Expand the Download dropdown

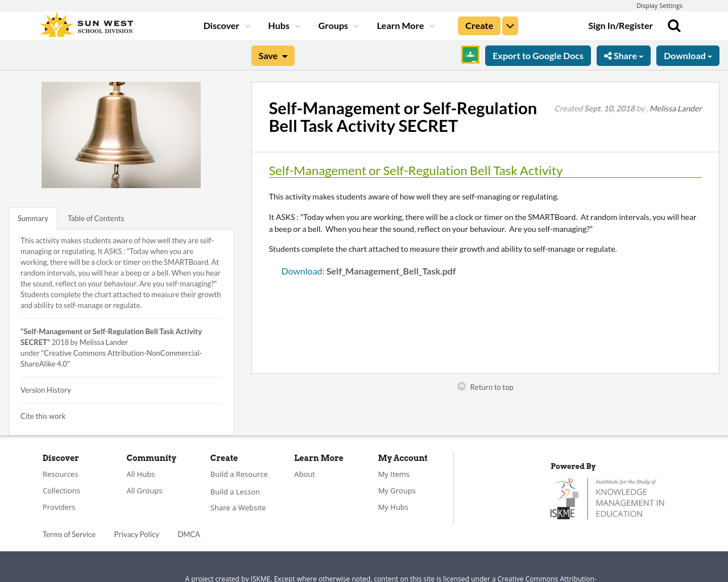click(688, 55)
